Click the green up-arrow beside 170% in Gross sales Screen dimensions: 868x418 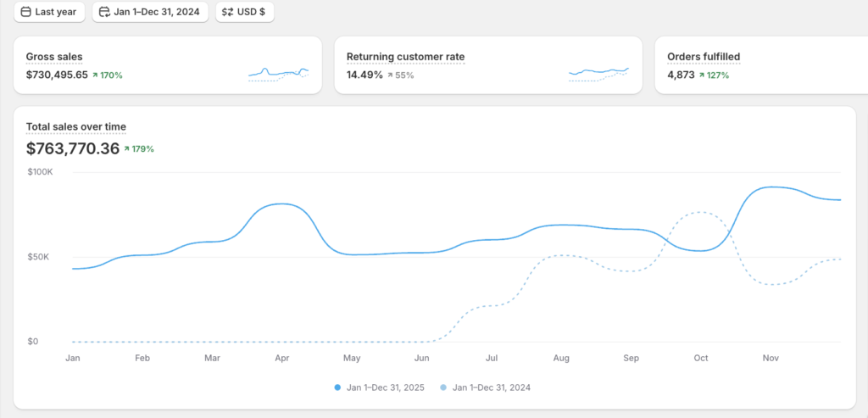pyautogui.click(x=95, y=75)
